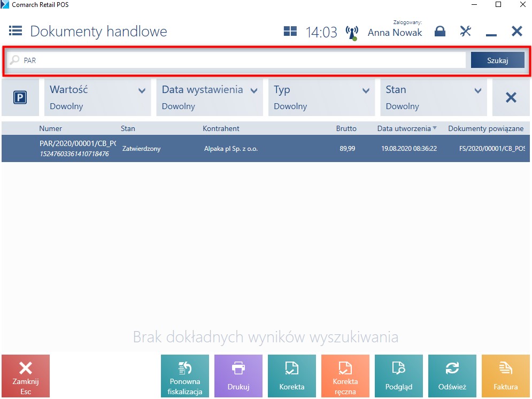Click the Alpaka pl Sp. z o.o. cell
The image size is (532, 399).
tap(231, 149)
